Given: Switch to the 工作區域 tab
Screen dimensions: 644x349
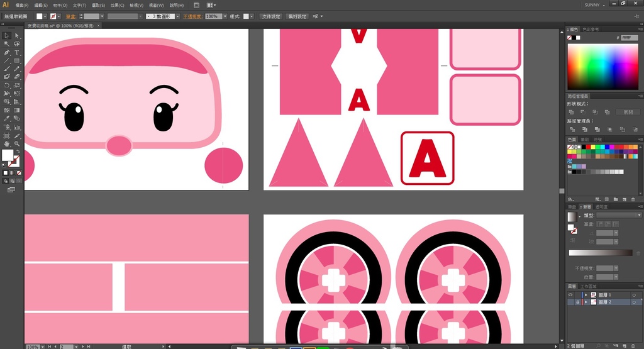Looking at the screenshot, I should (x=589, y=286).
